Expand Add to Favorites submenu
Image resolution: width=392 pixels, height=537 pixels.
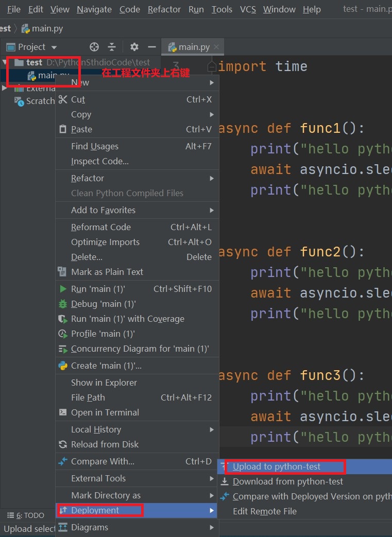click(137, 210)
